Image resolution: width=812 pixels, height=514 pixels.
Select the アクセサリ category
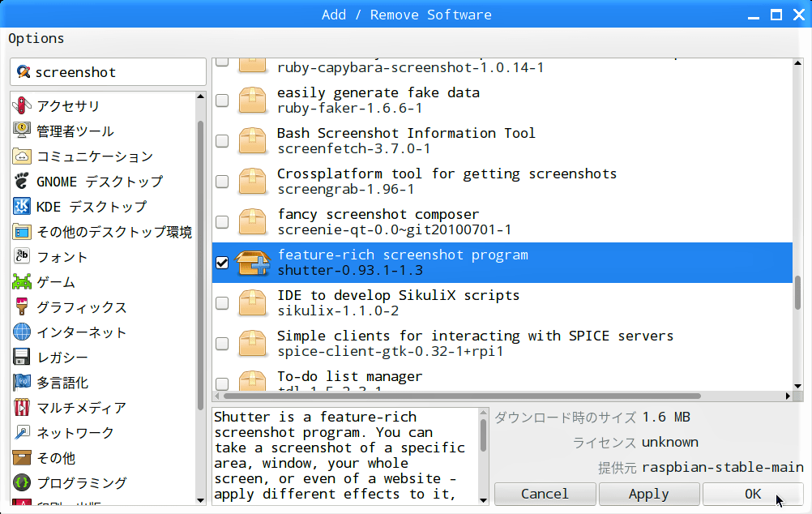(x=68, y=105)
